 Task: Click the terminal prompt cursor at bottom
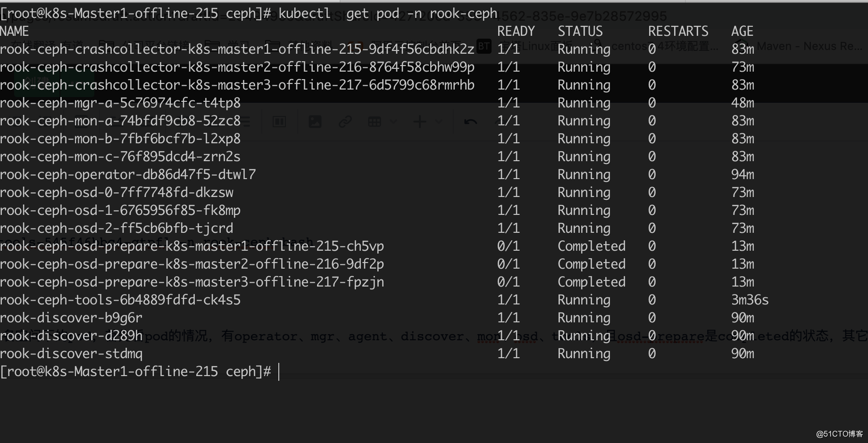279,371
